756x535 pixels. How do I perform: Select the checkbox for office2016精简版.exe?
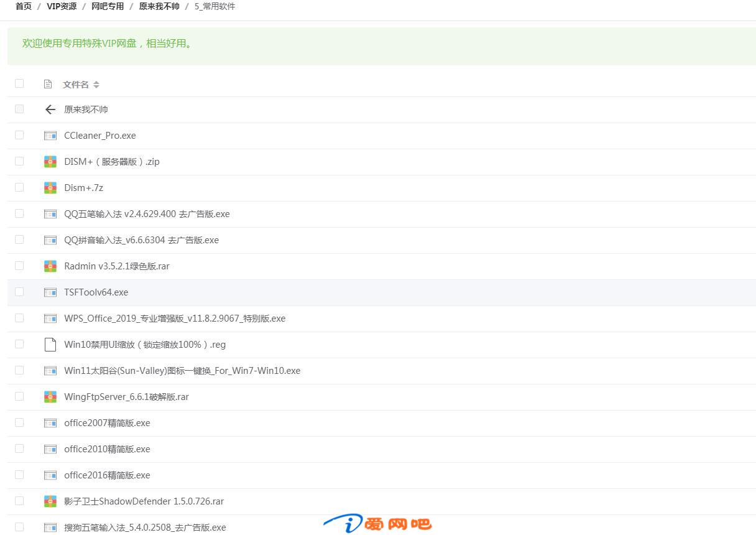(x=19, y=475)
